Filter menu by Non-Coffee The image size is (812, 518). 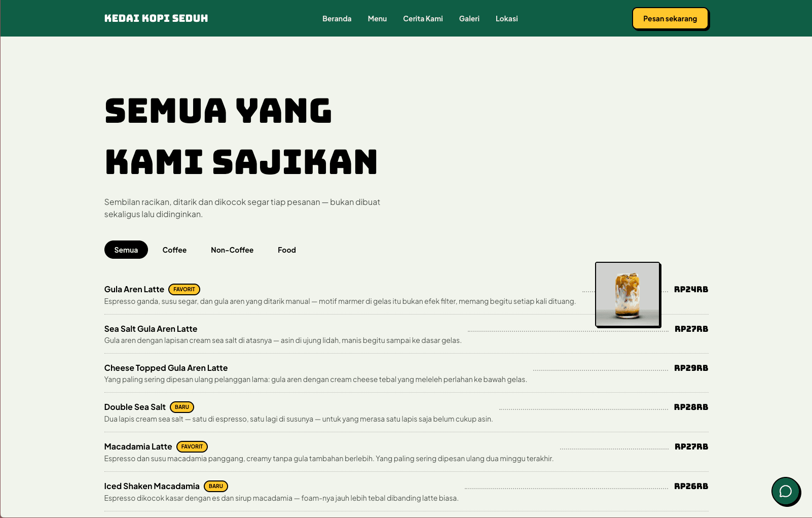(x=232, y=250)
